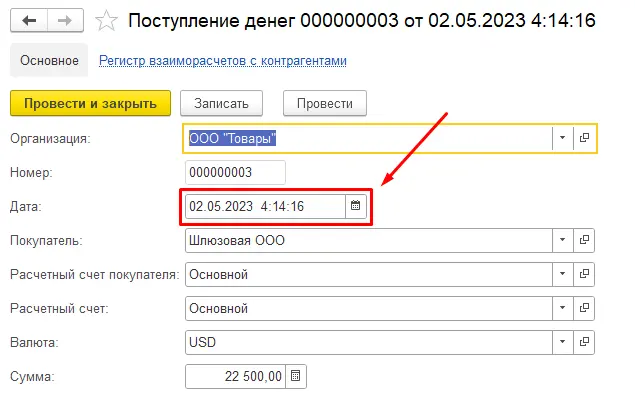
Task: Click the Дата field 02.05.2023 4:14:16
Action: [265, 206]
